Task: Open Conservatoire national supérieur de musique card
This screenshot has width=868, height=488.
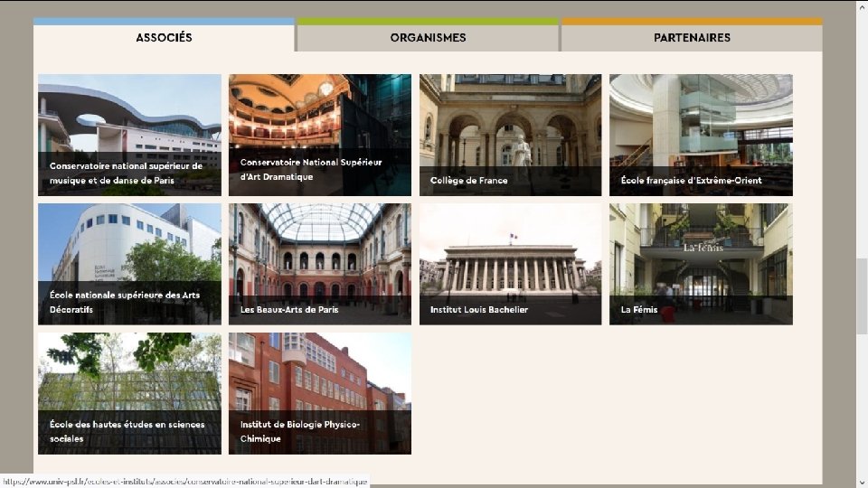Action: click(129, 135)
